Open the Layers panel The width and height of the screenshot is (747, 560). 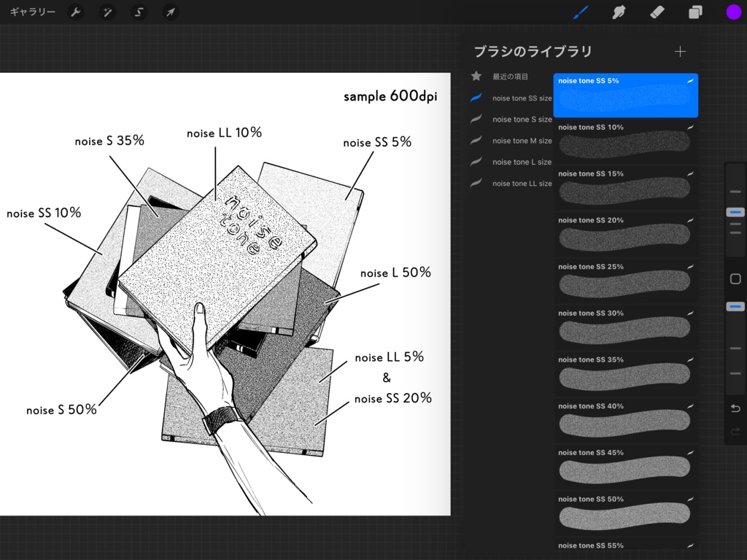coord(694,12)
